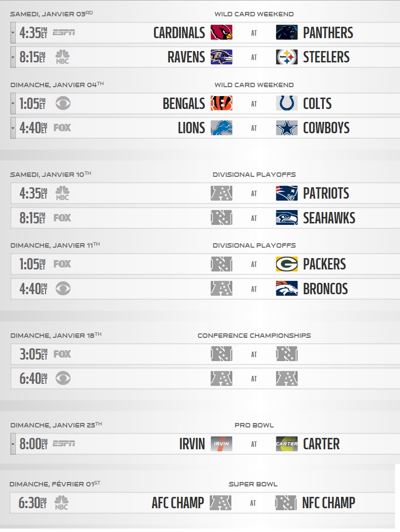Click the Steelers team logo

[287, 57]
